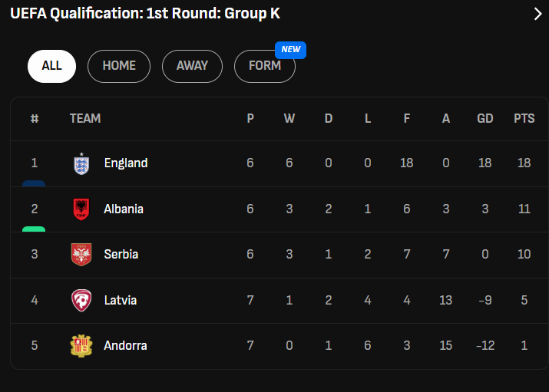549x392 pixels.
Task: Open the Albania team link
Action: click(124, 209)
